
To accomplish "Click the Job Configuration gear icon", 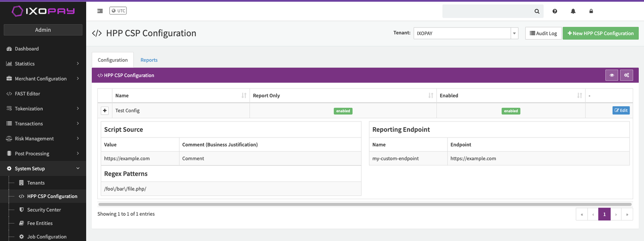I will pos(22,237).
